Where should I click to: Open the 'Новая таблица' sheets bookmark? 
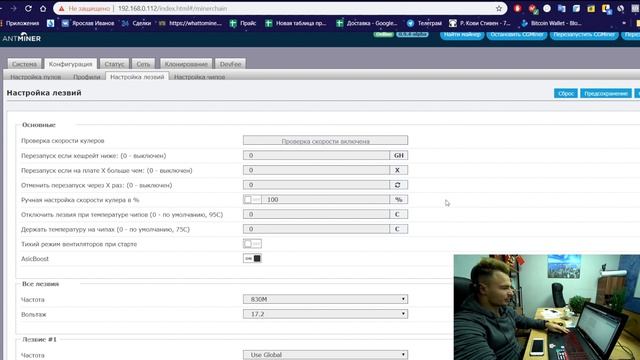click(x=296, y=23)
